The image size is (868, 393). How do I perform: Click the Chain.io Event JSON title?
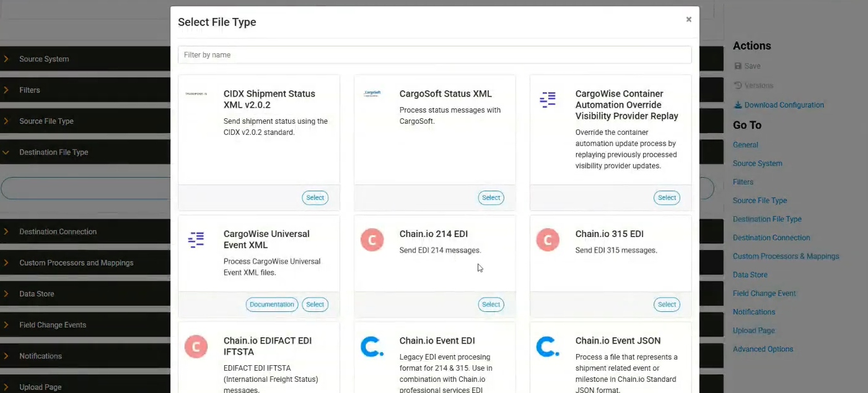tap(618, 341)
